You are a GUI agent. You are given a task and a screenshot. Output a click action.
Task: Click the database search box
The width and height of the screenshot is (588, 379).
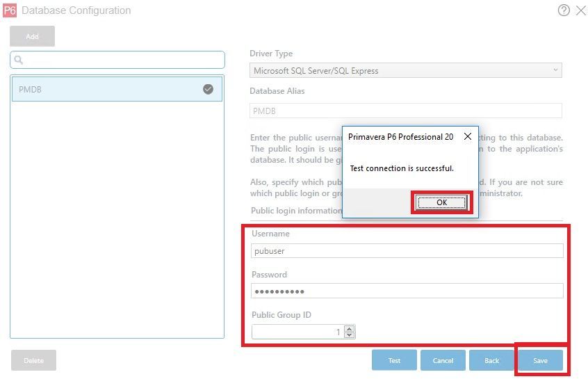(x=117, y=60)
